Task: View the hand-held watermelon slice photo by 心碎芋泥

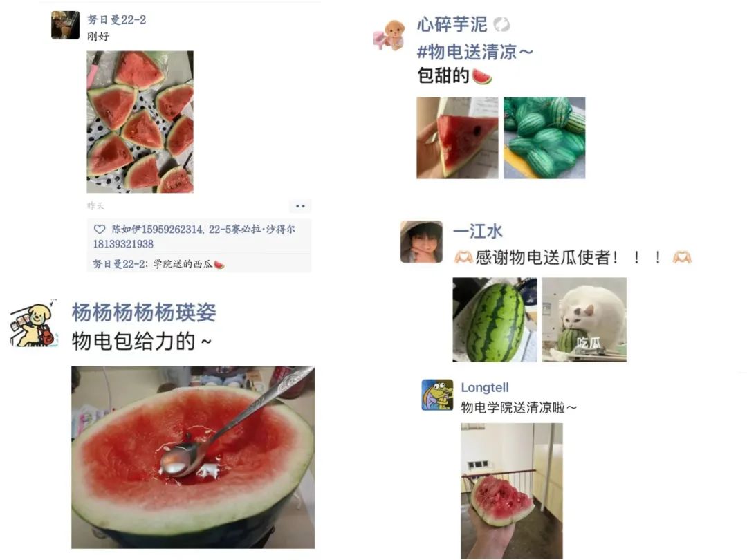Action: click(x=457, y=138)
